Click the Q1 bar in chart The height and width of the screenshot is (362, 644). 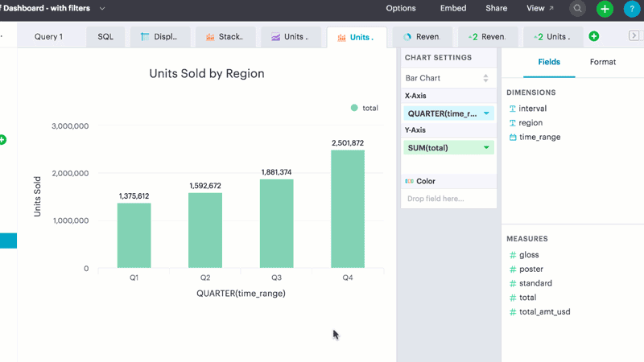point(134,236)
